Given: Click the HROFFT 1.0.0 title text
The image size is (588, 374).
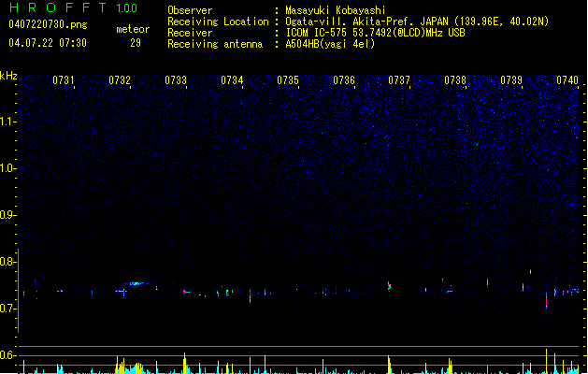Looking at the screenshot, I should tap(74, 7).
